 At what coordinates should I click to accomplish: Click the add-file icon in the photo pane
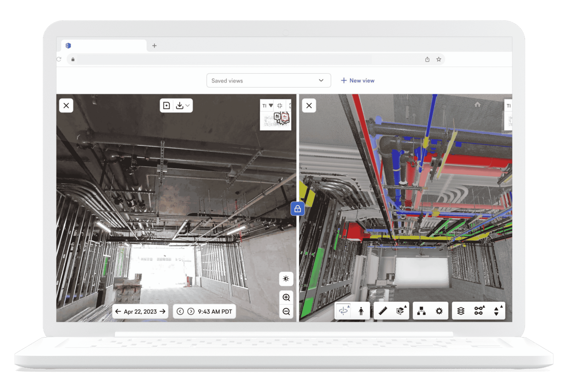(x=166, y=105)
